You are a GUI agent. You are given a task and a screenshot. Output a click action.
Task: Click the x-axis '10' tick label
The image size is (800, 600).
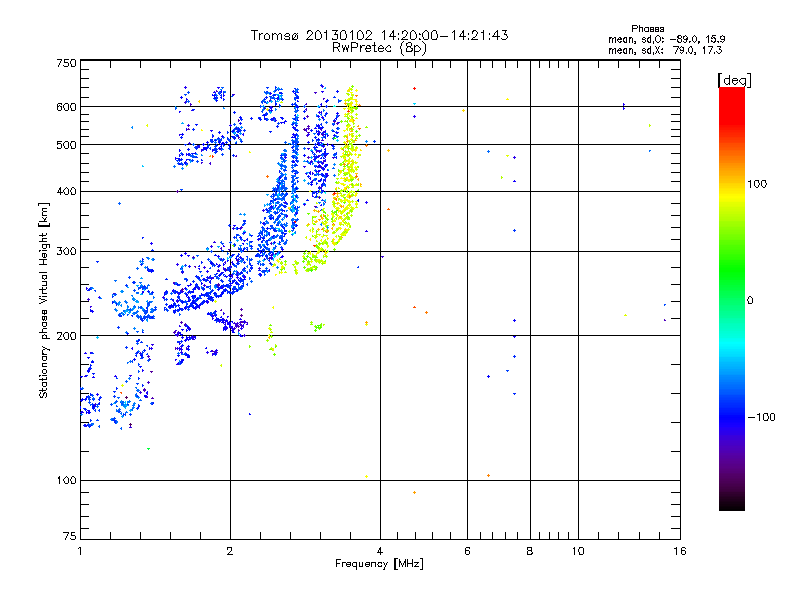click(x=578, y=551)
